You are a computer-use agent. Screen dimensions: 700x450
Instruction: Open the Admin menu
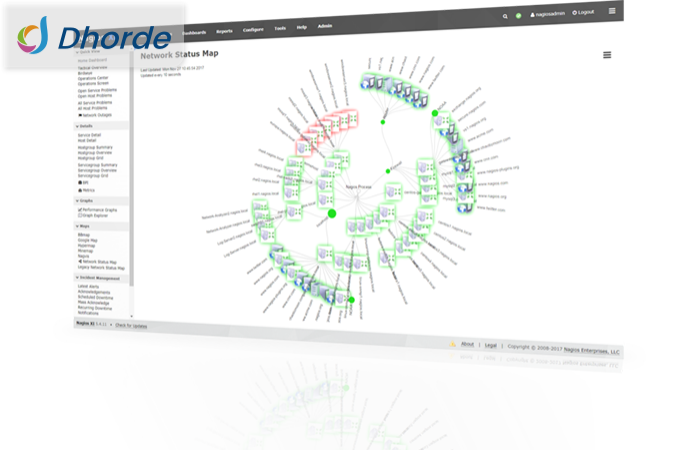coord(324,26)
